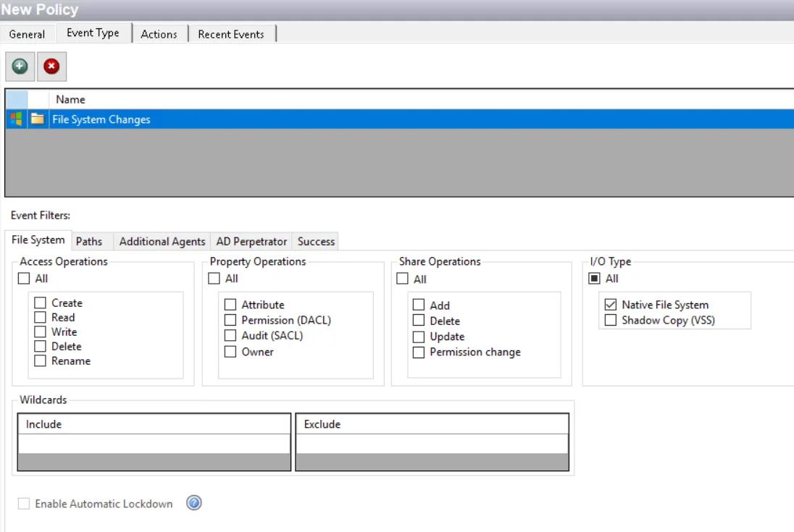This screenshot has height=532, width=794.
Task: Click the empty Include wildcard entry row
Action: coord(154,444)
